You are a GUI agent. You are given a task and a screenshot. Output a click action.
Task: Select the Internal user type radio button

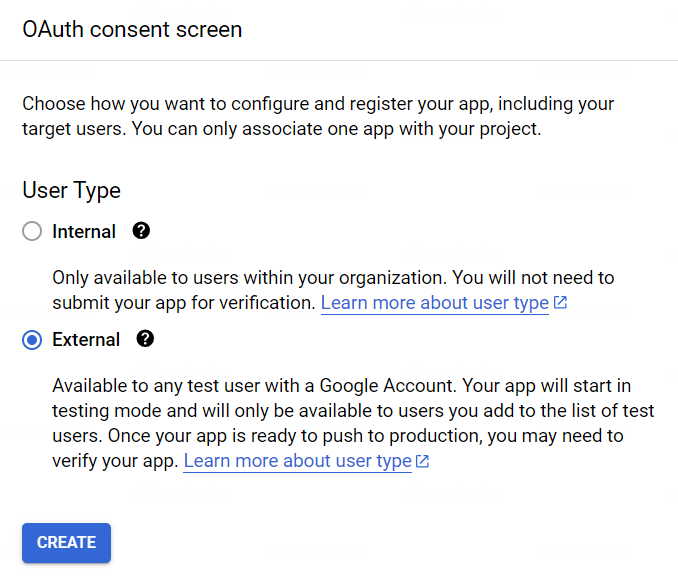[x=32, y=231]
